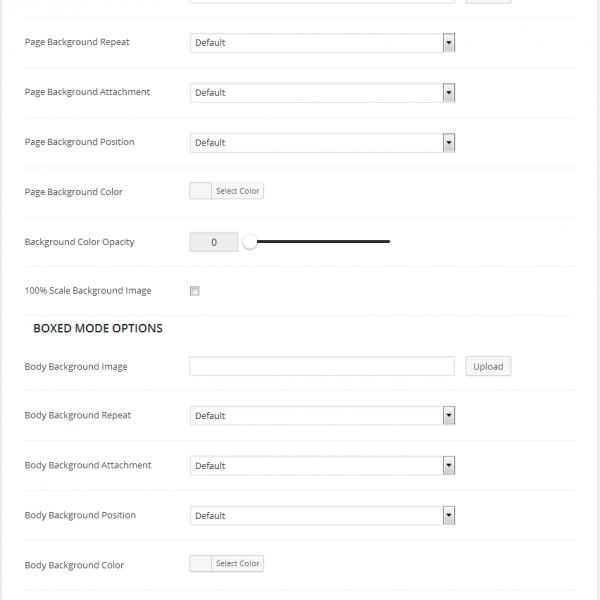Open the Body Background Repeat dropdown
Screen dimensions: 600x600
pos(322,416)
